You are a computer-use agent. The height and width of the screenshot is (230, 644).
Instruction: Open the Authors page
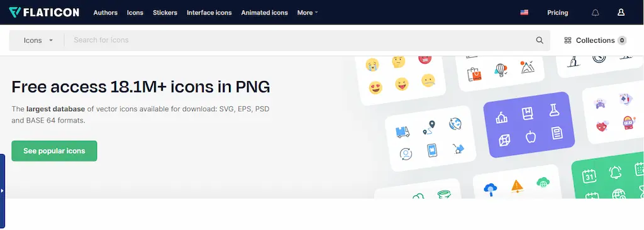[105, 13]
